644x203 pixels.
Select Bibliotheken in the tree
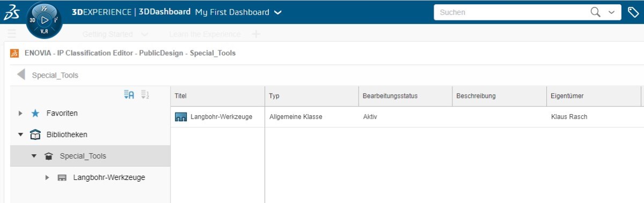[x=67, y=134]
